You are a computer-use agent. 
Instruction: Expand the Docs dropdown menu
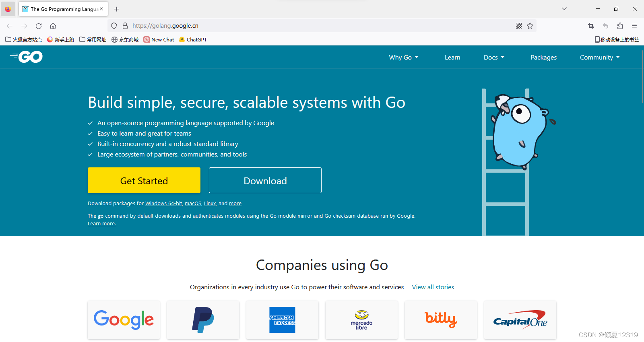click(494, 57)
